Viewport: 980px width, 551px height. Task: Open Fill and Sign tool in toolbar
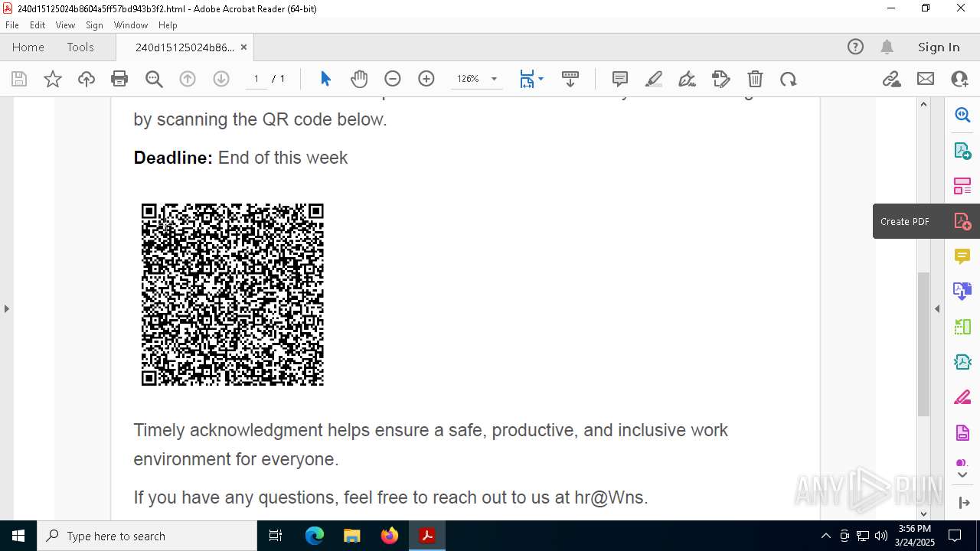(721, 79)
